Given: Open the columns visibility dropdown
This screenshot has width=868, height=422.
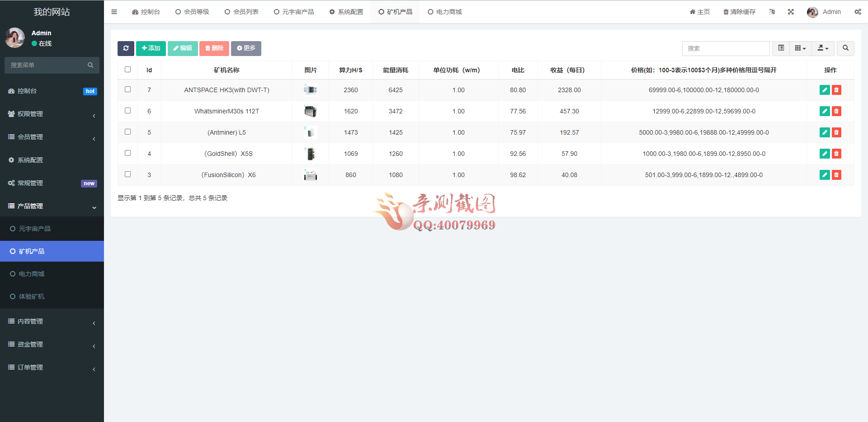Looking at the screenshot, I should (800, 48).
